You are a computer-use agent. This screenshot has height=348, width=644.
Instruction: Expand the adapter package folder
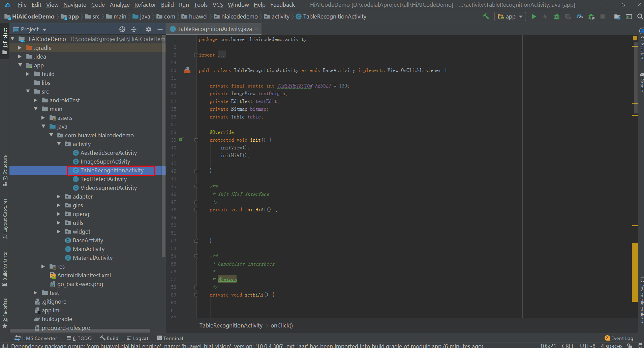tap(59, 197)
